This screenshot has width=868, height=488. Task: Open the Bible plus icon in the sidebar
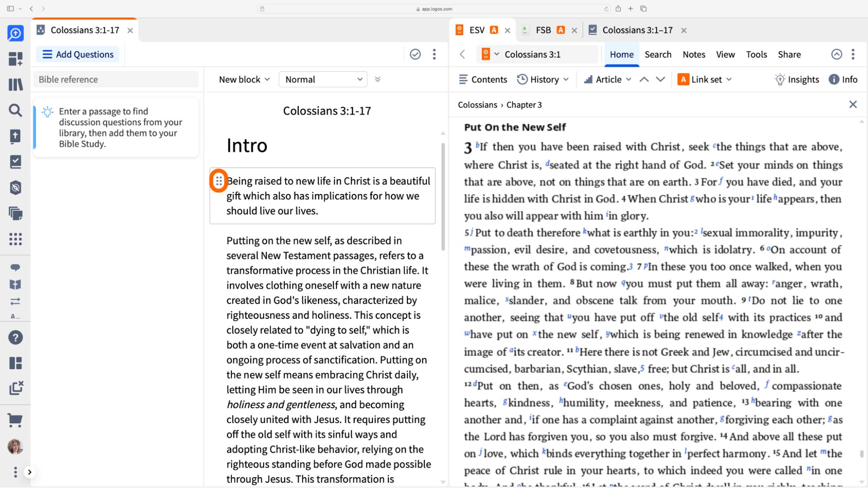pyautogui.click(x=15, y=136)
